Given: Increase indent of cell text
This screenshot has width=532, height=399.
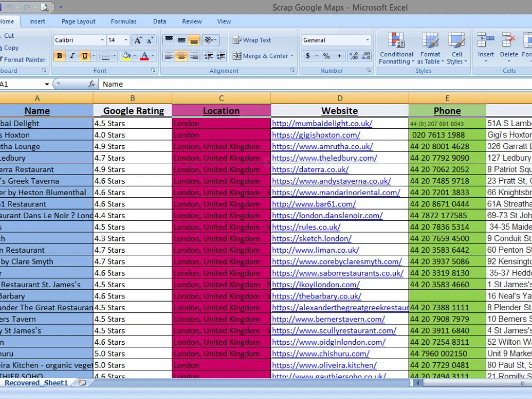Looking at the screenshot, I should point(221,56).
